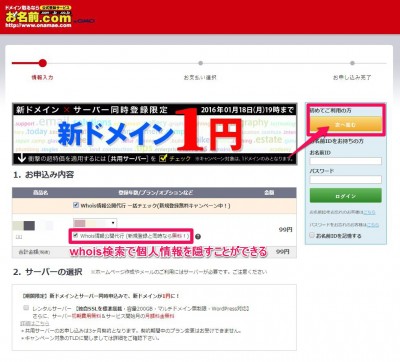400x362 pixels.
Task: Click the 新ドメイン1円 campaign banner
Action: pyautogui.click(x=154, y=134)
